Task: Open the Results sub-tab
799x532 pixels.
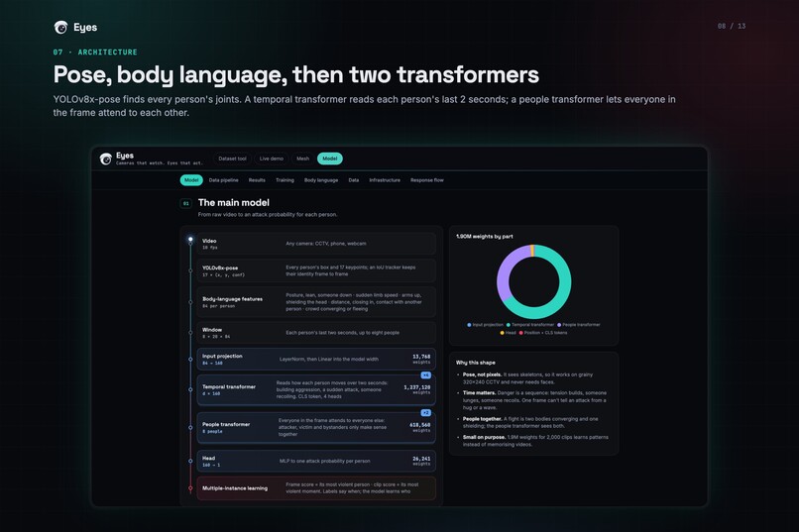Action: coord(257,180)
